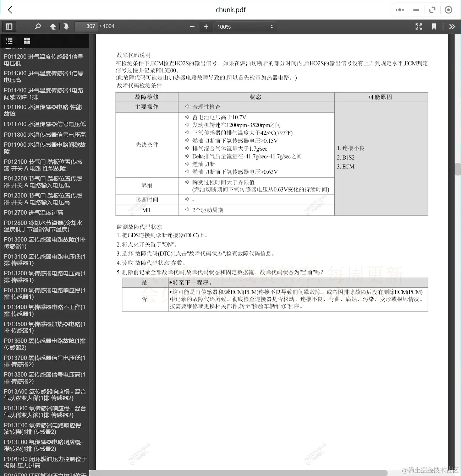Switch sidebar to thumbnails view

27,40
